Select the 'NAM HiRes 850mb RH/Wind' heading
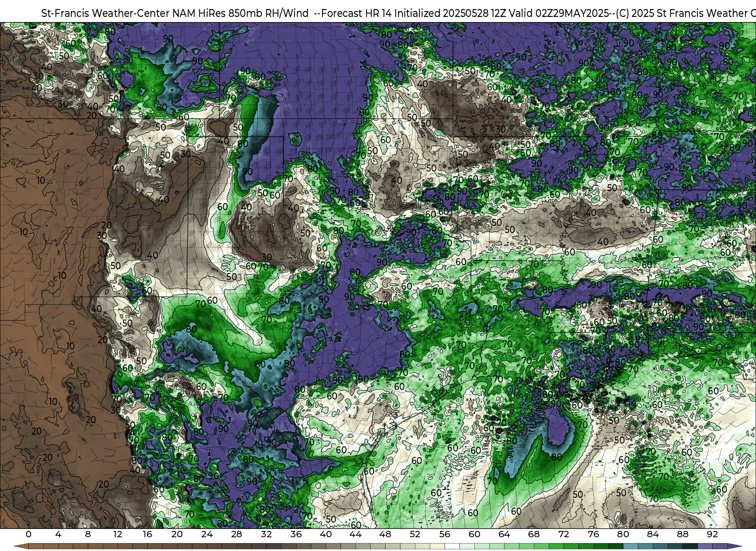 tap(241, 13)
